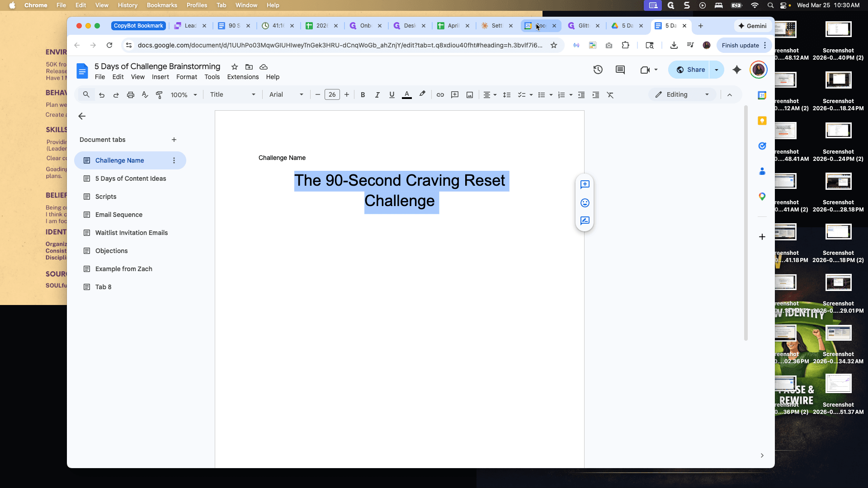
Task: Increase font size with plus button
Action: [x=347, y=94]
